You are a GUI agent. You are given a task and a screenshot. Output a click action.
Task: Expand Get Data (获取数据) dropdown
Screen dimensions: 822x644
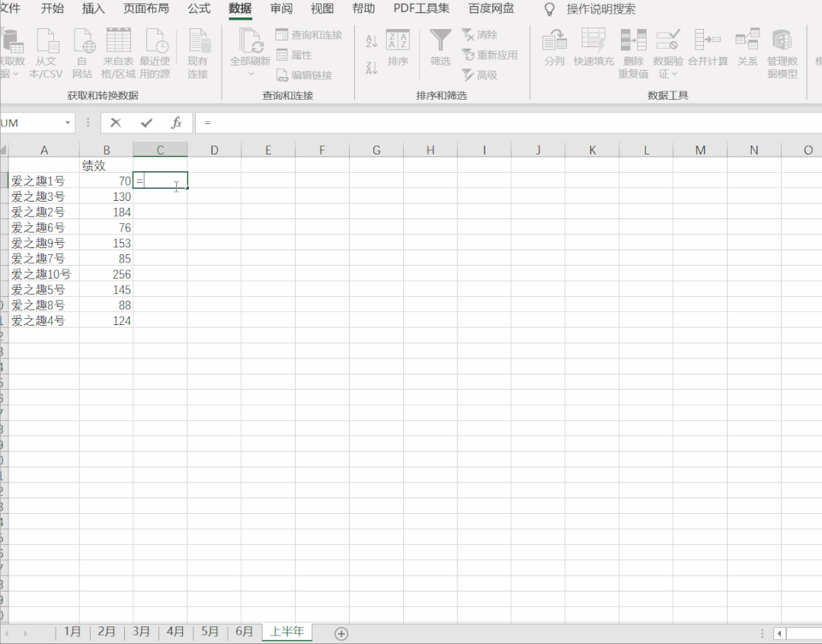point(15,74)
